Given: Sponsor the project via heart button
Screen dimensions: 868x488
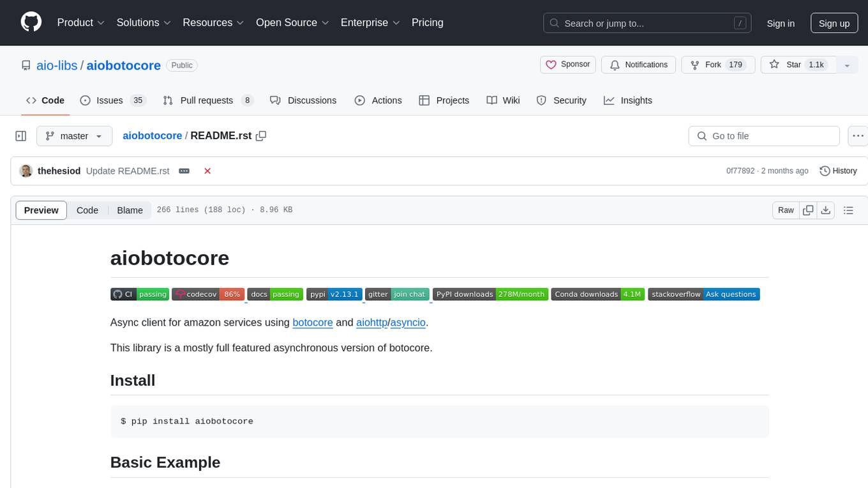Looking at the screenshot, I should click(x=568, y=65).
